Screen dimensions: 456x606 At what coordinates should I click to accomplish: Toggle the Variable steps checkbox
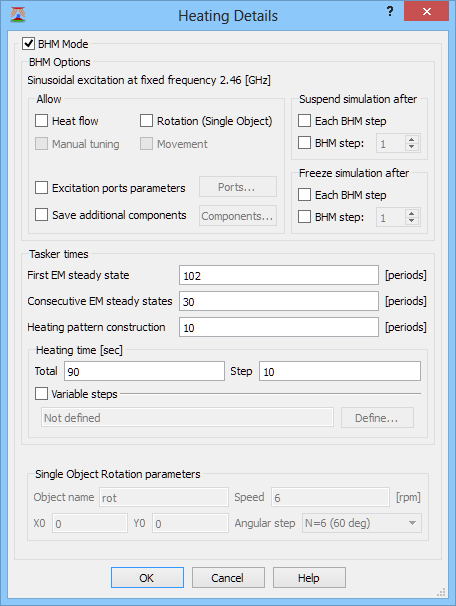coord(41,394)
